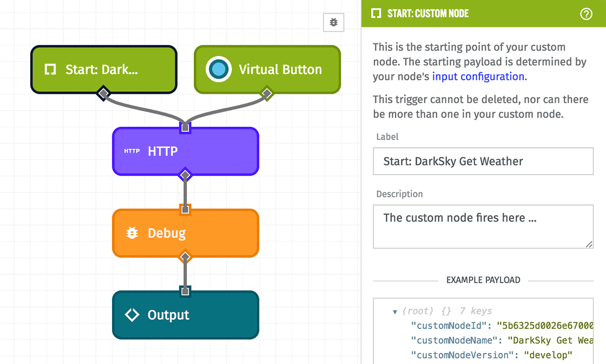This screenshot has height=364, width=606.
Task: Click the Debug node's bug icon
Action: pyautogui.click(x=132, y=233)
